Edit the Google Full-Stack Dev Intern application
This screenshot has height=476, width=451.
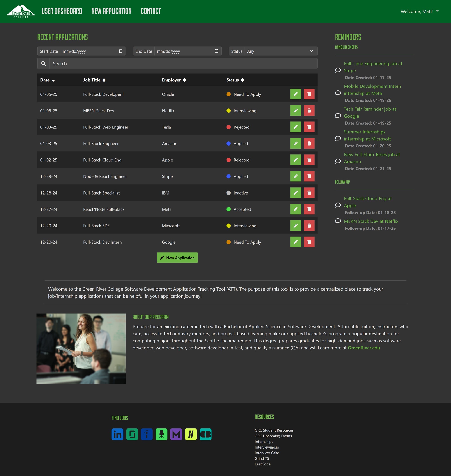(295, 242)
